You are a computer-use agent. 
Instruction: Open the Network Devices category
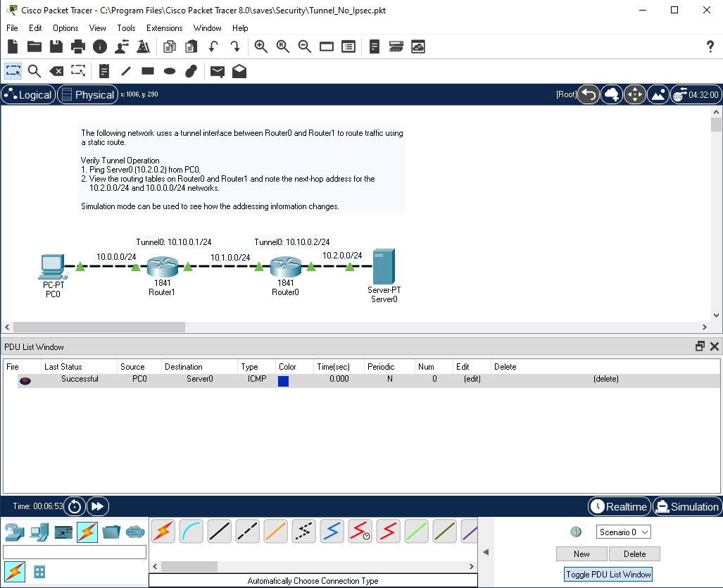point(15,532)
